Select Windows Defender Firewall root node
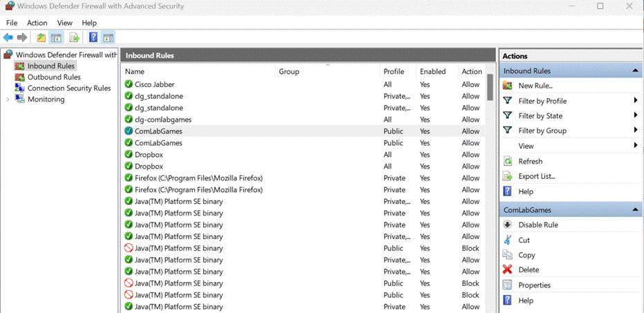Viewport: 644px width, 313px height. [66, 55]
